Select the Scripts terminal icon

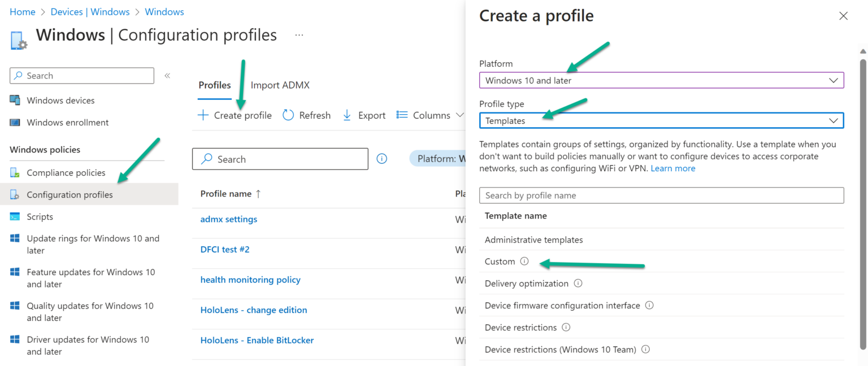point(15,216)
